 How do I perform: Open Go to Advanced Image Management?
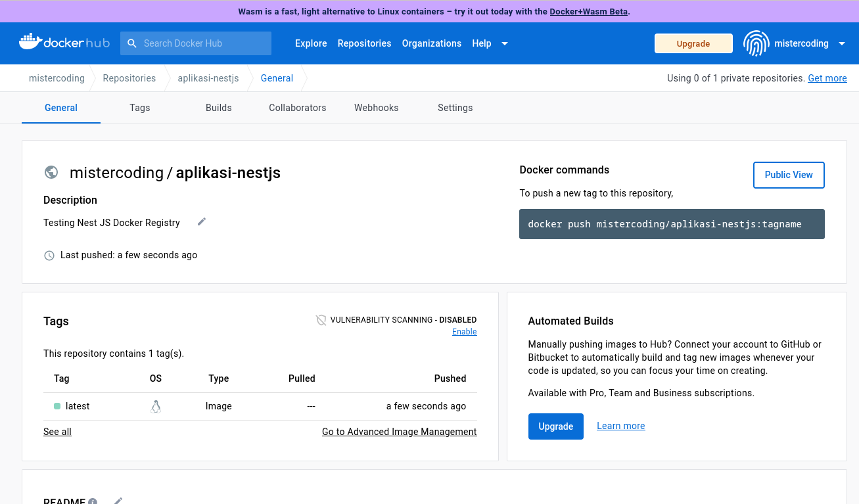tap(400, 432)
